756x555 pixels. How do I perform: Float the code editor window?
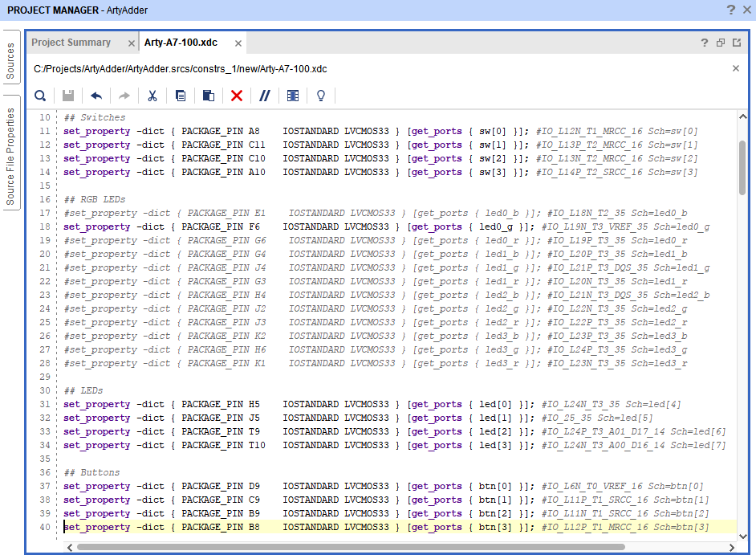coord(720,43)
